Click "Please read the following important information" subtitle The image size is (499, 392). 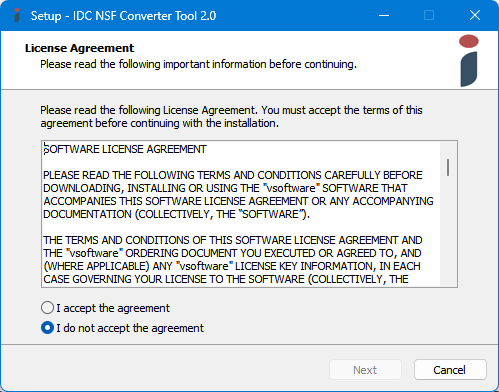[x=198, y=64]
